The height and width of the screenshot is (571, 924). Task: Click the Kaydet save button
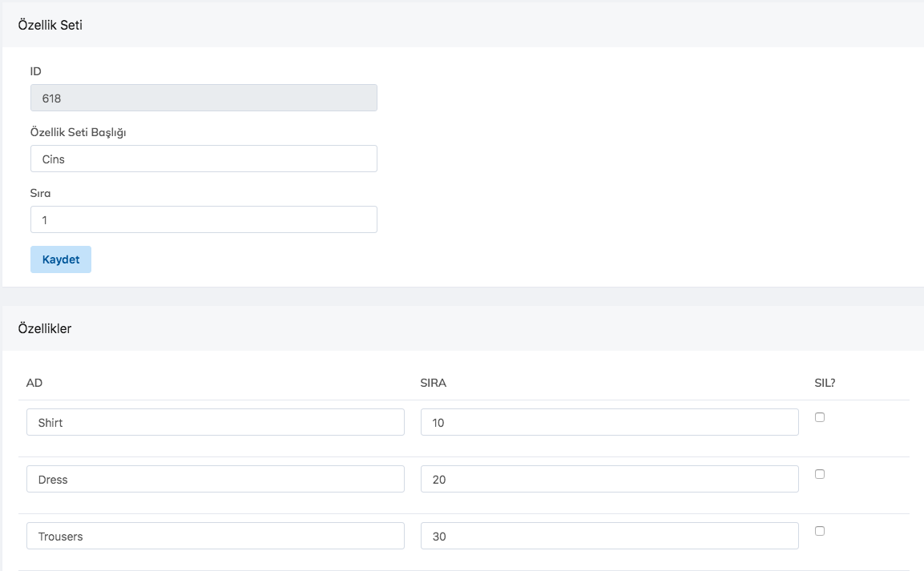[x=61, y=259]
